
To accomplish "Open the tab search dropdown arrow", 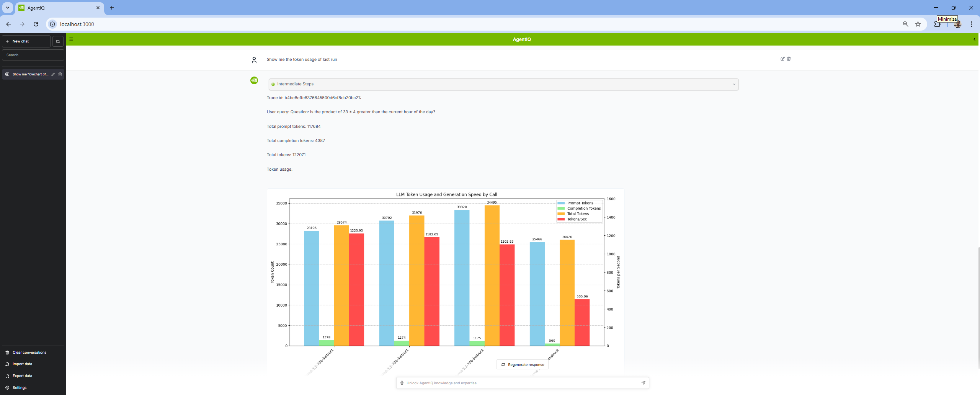I will click(7, 8).
